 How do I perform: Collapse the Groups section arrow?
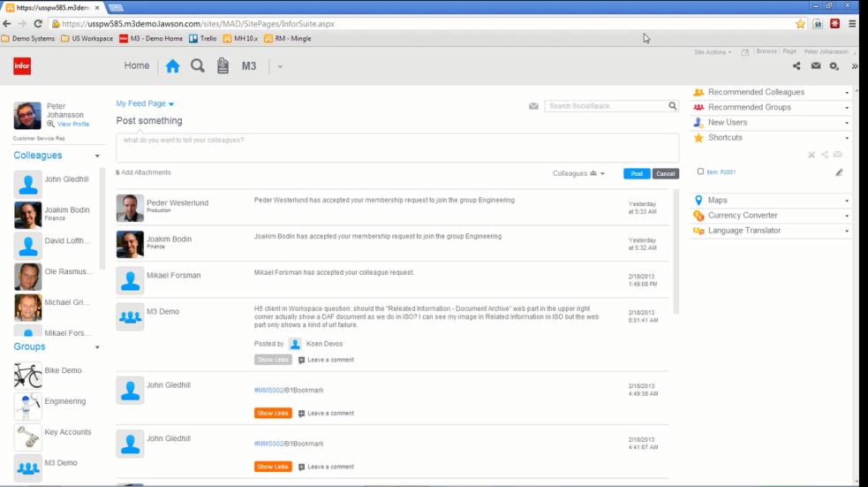97,347
